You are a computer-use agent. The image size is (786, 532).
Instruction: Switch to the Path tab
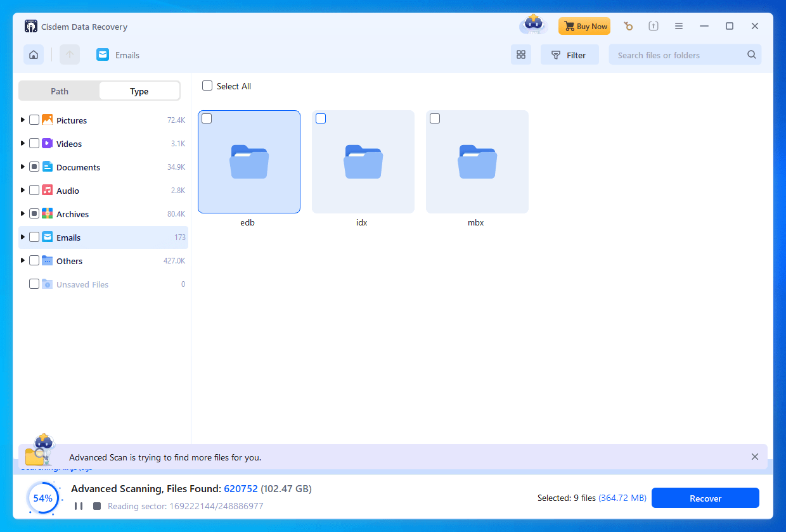point(60,91)
